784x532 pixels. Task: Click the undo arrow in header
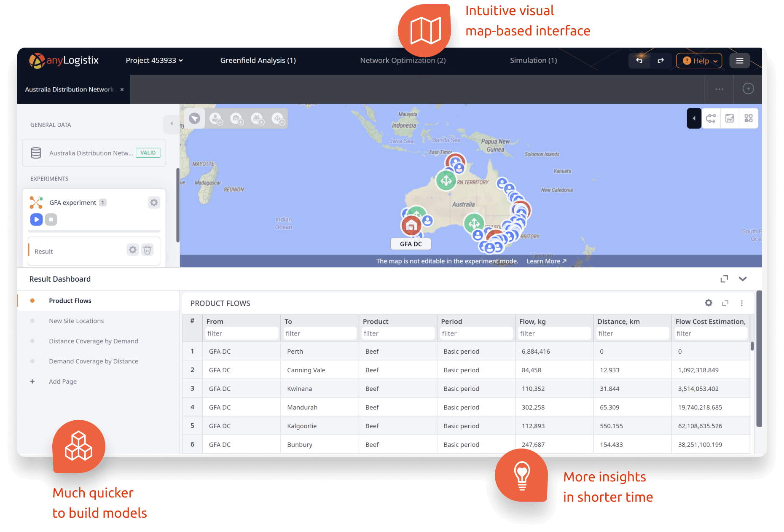pyautogui.click(x=639, y=60)
